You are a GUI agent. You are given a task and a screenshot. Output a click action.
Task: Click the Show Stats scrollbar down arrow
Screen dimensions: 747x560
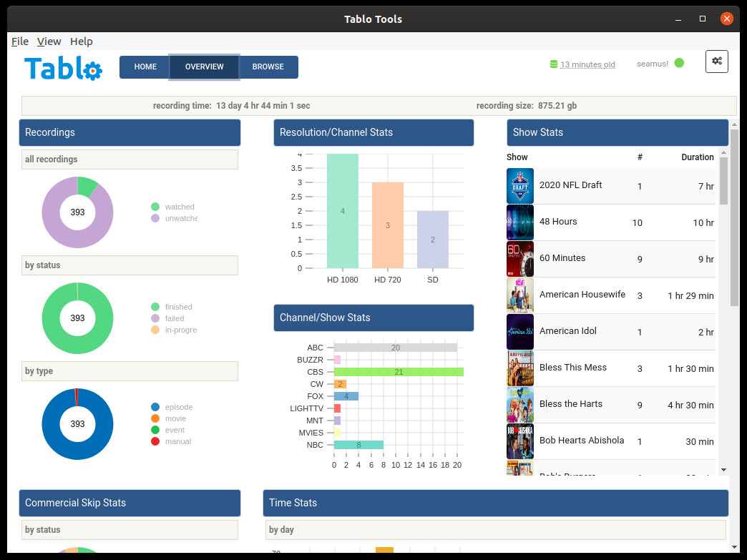[723, 470]
